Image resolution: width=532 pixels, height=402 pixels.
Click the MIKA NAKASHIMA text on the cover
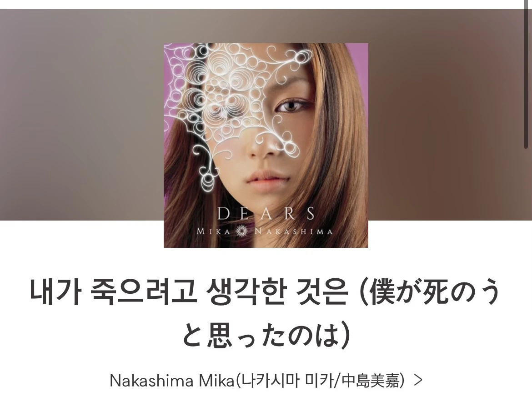(265, 232)
